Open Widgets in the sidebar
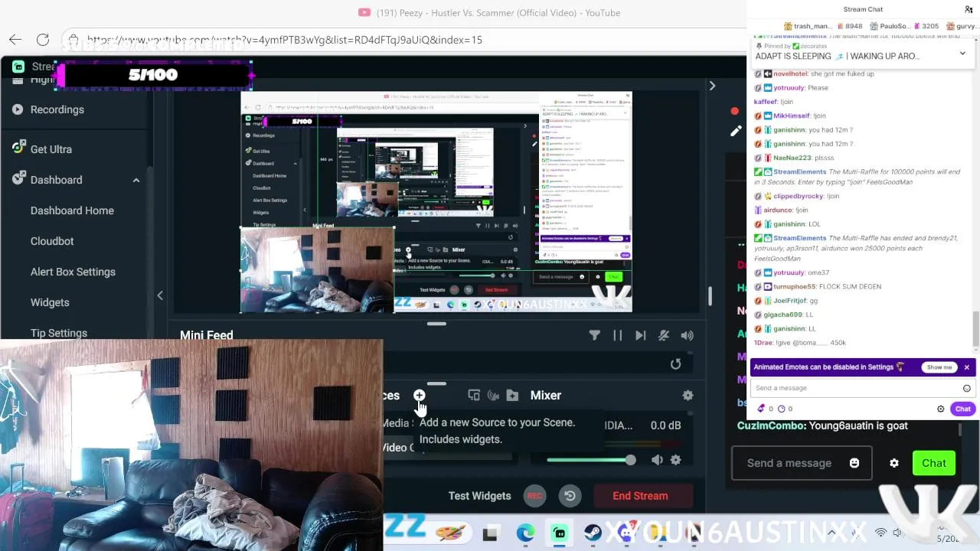Image resolution: width=980 pixels, height=551 pixels. 50,302
